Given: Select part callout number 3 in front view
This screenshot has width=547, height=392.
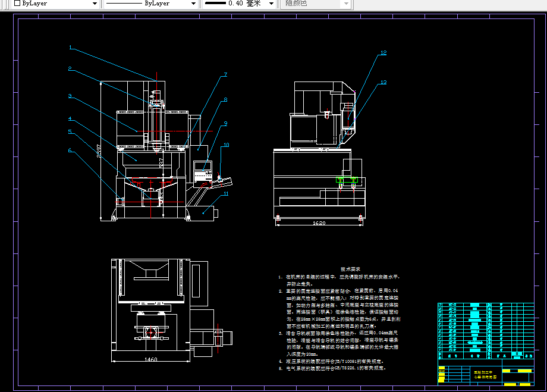Looking at the screenshot, I should (70, 96).
